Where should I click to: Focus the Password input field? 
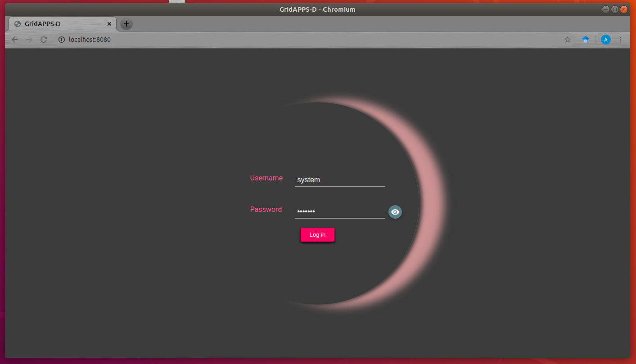pos(340,211)
